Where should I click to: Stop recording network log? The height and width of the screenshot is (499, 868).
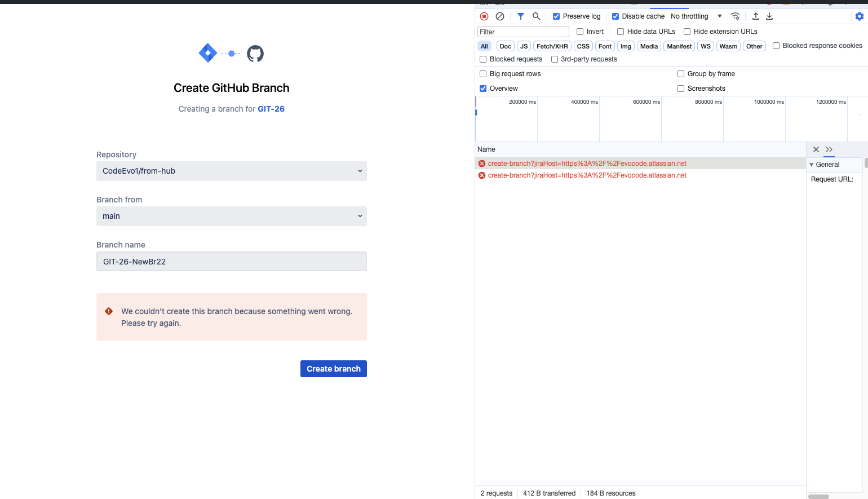(484, 16)
